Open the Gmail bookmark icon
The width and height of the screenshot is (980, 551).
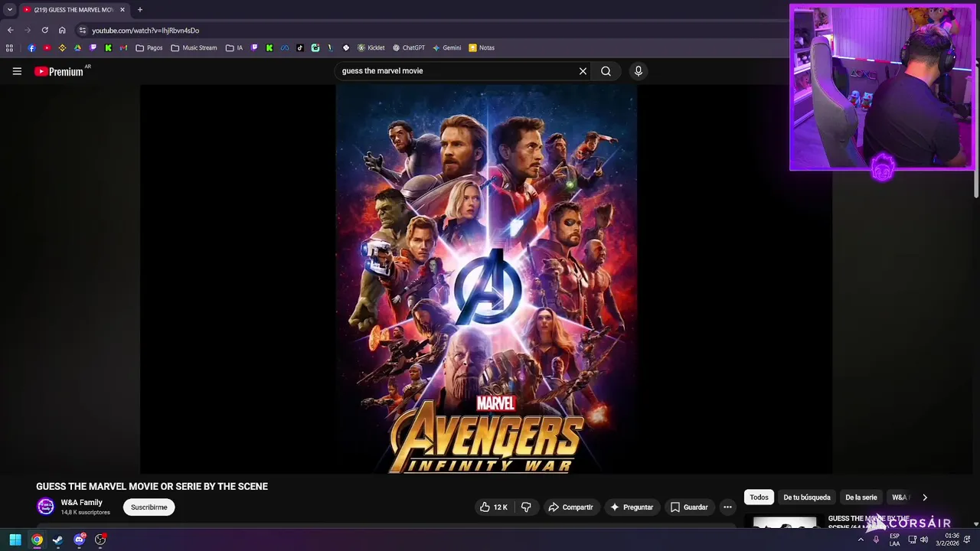(123, 48)
